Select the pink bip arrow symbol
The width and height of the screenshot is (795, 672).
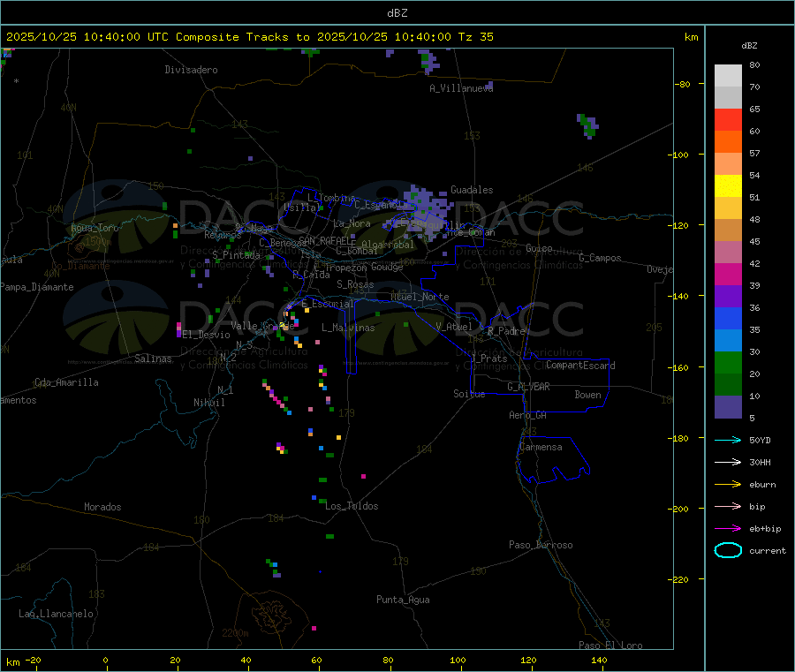[728, 506]
